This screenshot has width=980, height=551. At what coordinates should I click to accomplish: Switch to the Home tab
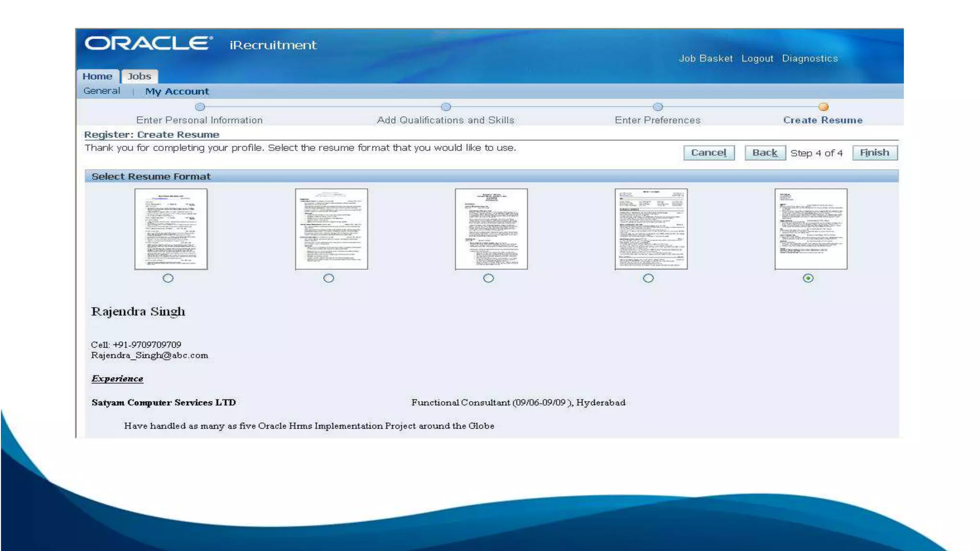97,77
